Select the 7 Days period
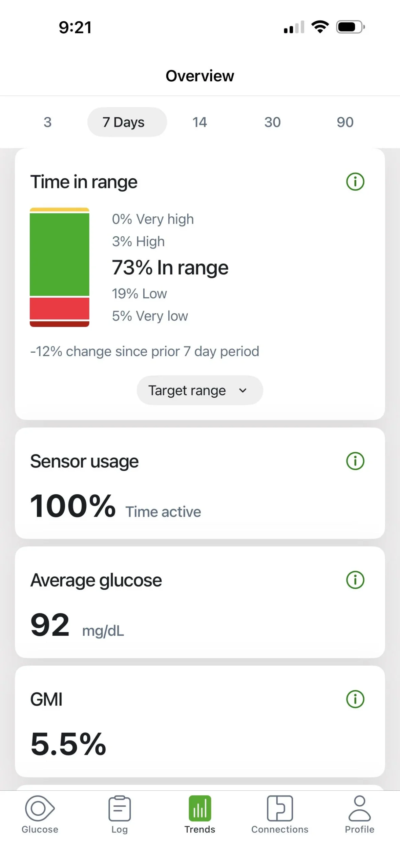This screenshot has width=400, height=868. 127,122
